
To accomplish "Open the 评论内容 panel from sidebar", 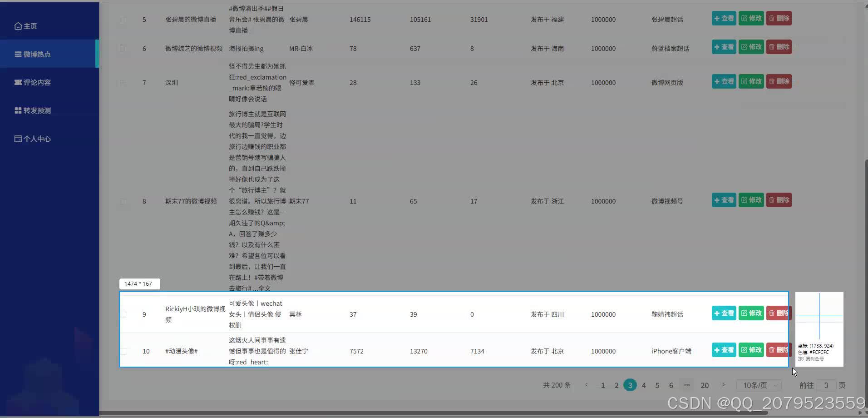I will tap(36, 82).
